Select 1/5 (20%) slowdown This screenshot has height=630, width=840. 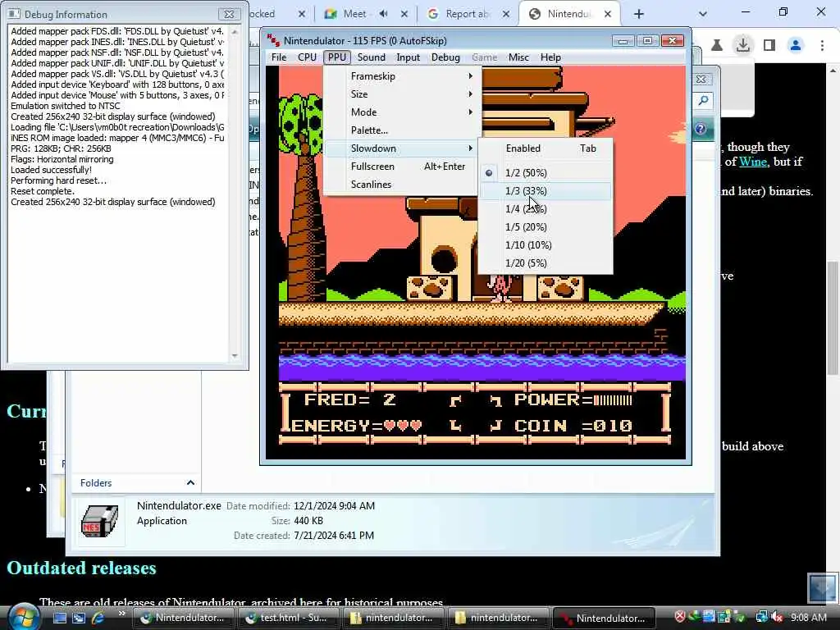click(546, 227)
